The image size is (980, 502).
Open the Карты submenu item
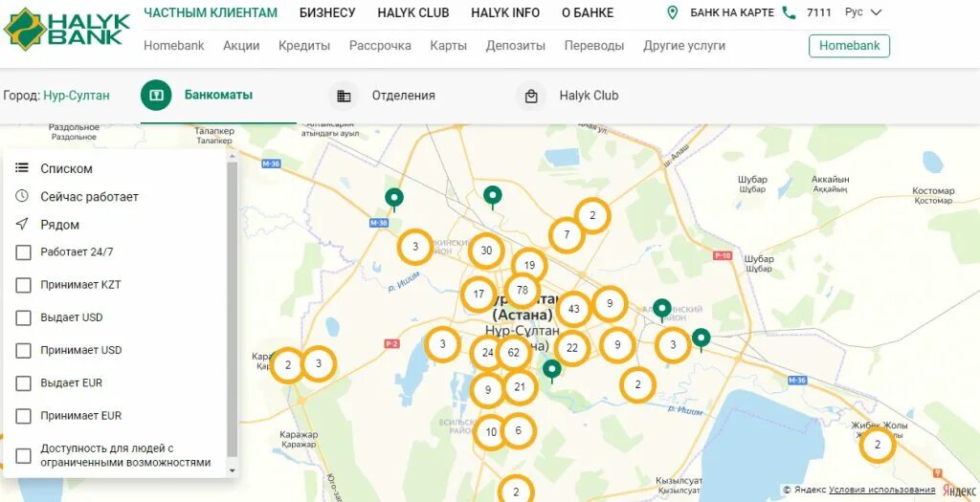click(x=448, y=46)
